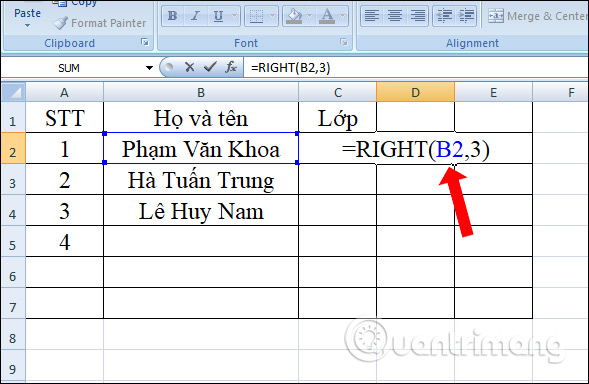This screenshot has height=384, width=589.
Task: Select row 3 header
Action: click(x=13, y=179)
